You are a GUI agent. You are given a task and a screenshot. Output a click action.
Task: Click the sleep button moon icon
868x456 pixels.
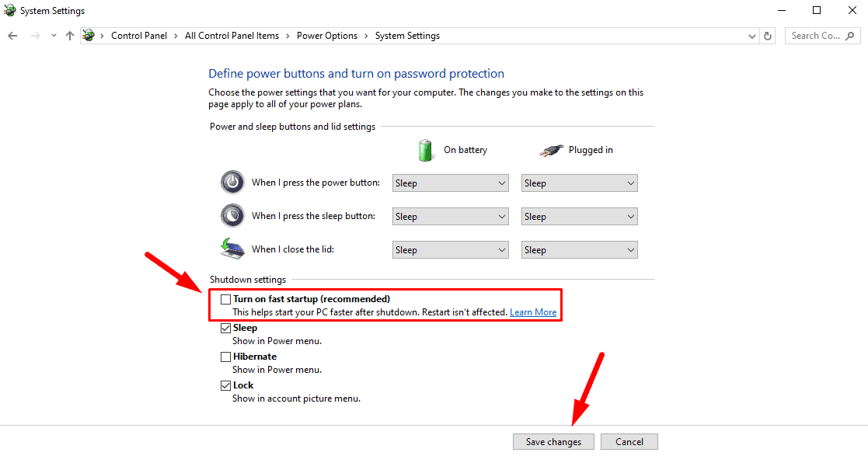tap(232, 215)
